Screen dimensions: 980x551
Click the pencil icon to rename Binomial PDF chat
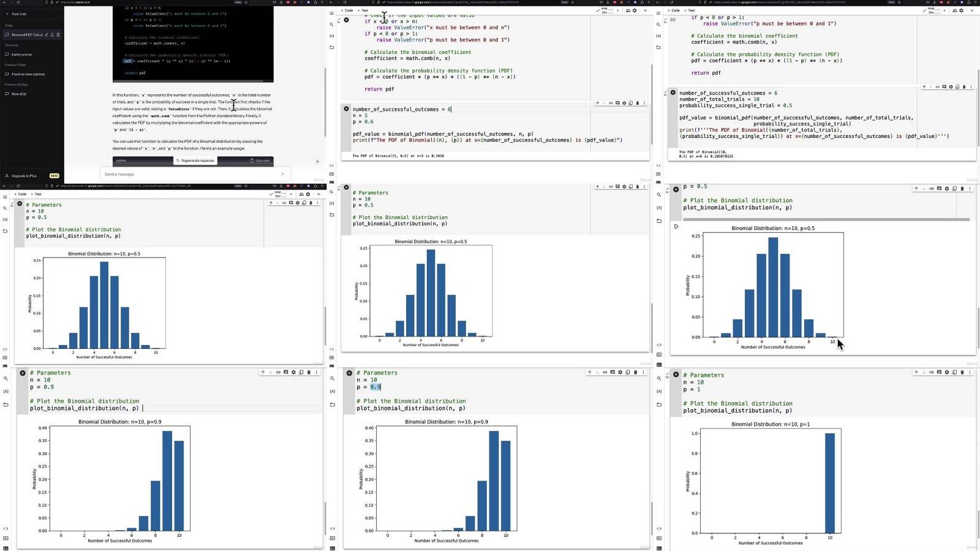click(x=46, y=35)
